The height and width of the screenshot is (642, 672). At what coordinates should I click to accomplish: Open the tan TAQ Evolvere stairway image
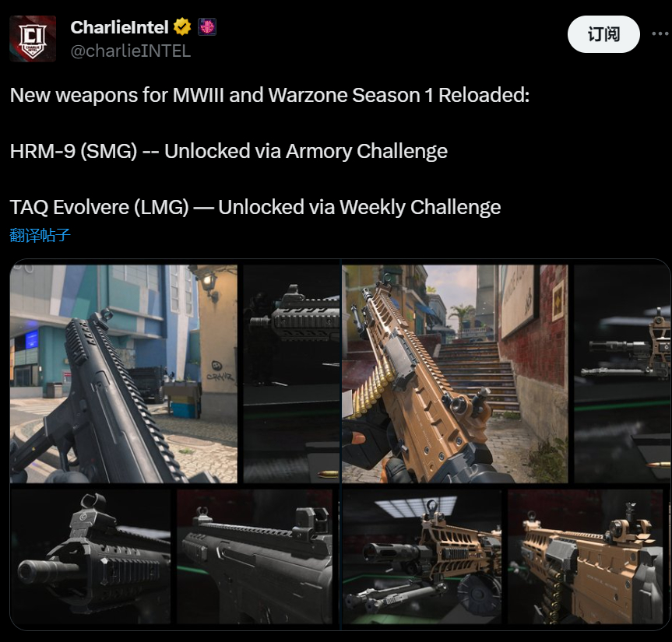[455, 374]
